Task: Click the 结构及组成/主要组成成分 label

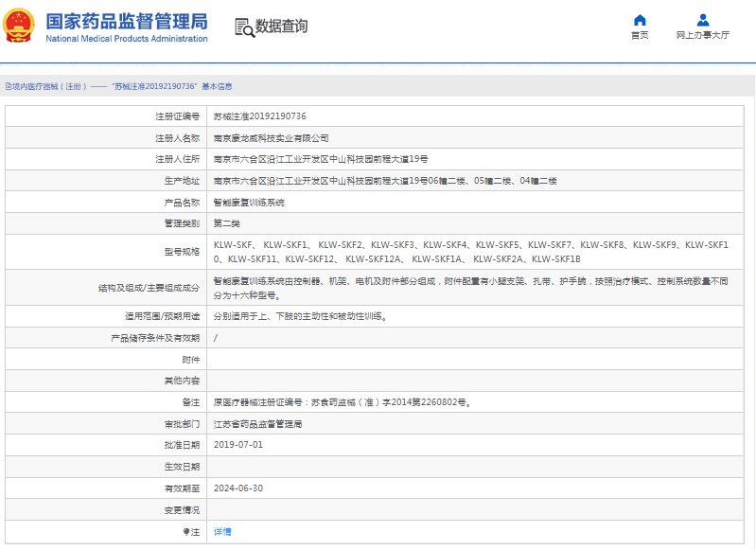Action: (149, 288)
